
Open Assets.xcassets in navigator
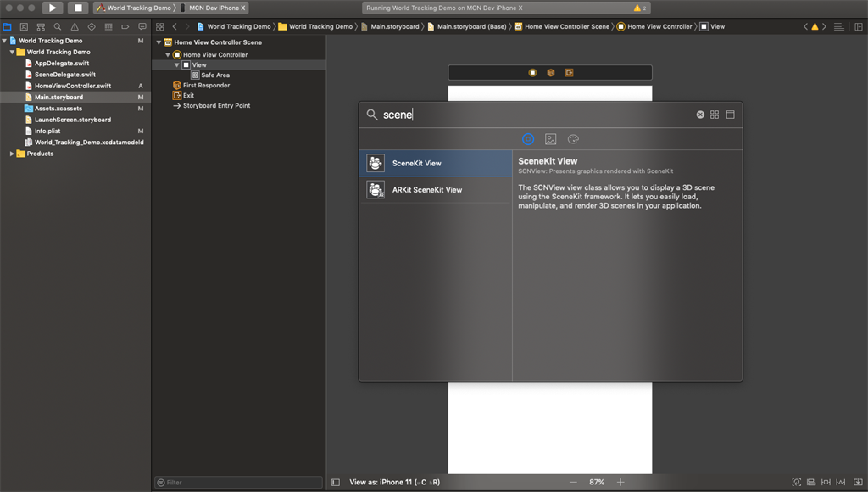click(58, 109)
